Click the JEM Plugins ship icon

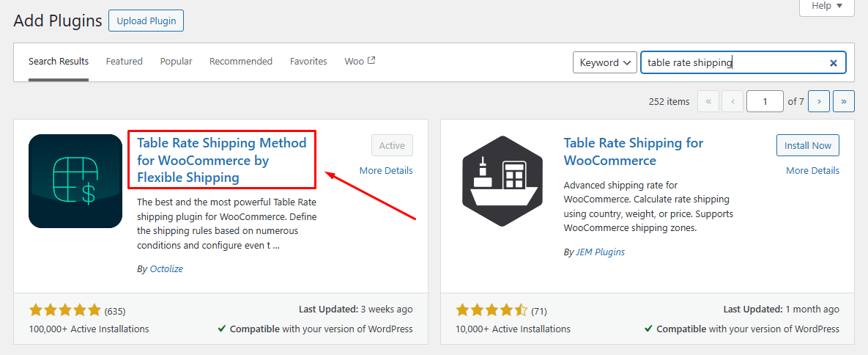coord(502,181)
